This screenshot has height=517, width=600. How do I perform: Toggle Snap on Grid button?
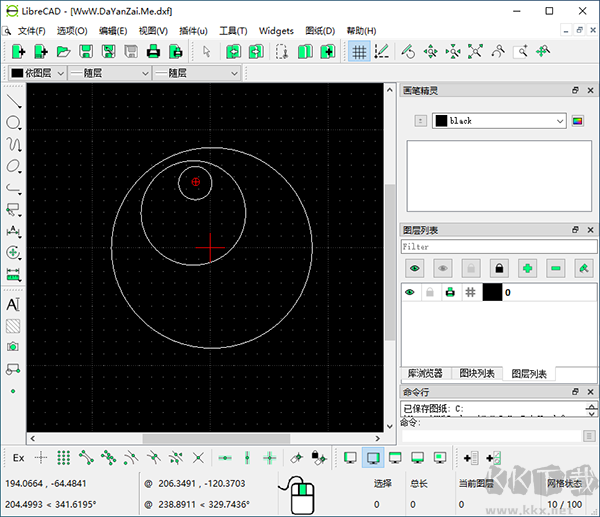[x=64, y=458]
